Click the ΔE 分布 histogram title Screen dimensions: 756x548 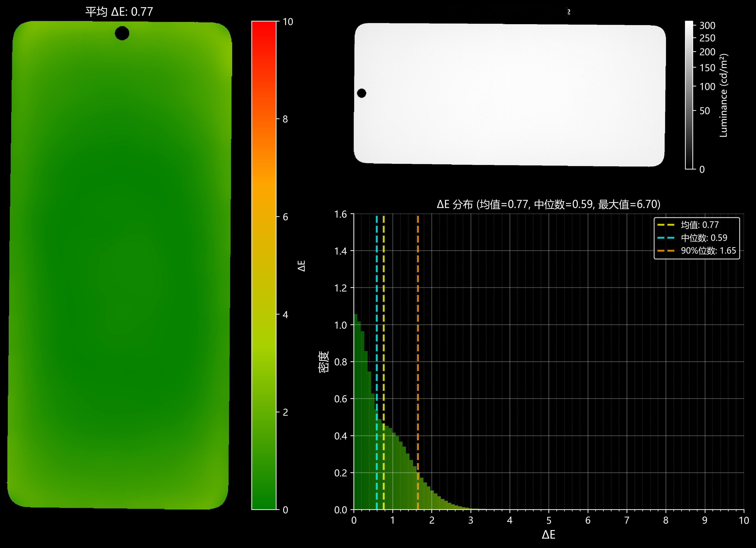click(x=548, y=204)
